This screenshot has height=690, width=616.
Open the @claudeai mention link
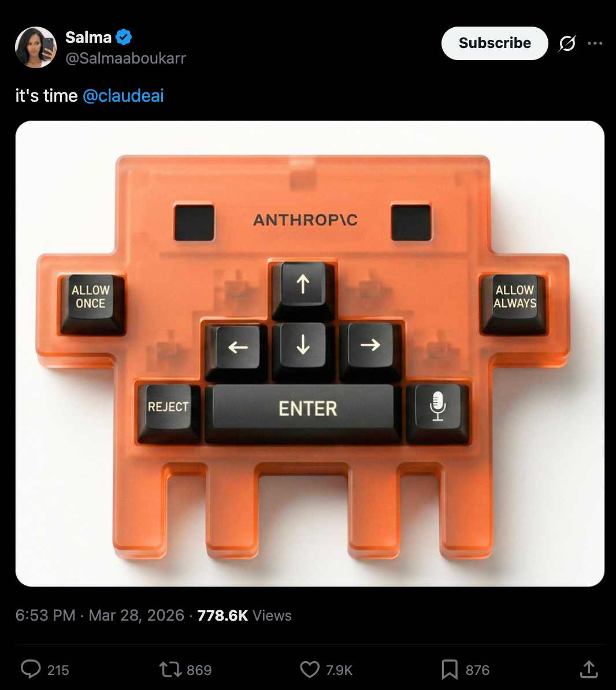click(x=123, y=95)
